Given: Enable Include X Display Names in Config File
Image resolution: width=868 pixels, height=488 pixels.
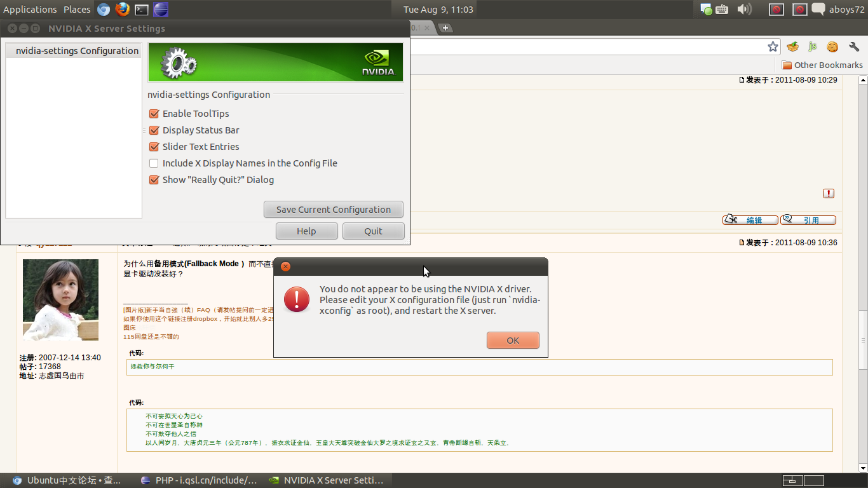Looking at the screenshot, I should [x=154, y=163].
